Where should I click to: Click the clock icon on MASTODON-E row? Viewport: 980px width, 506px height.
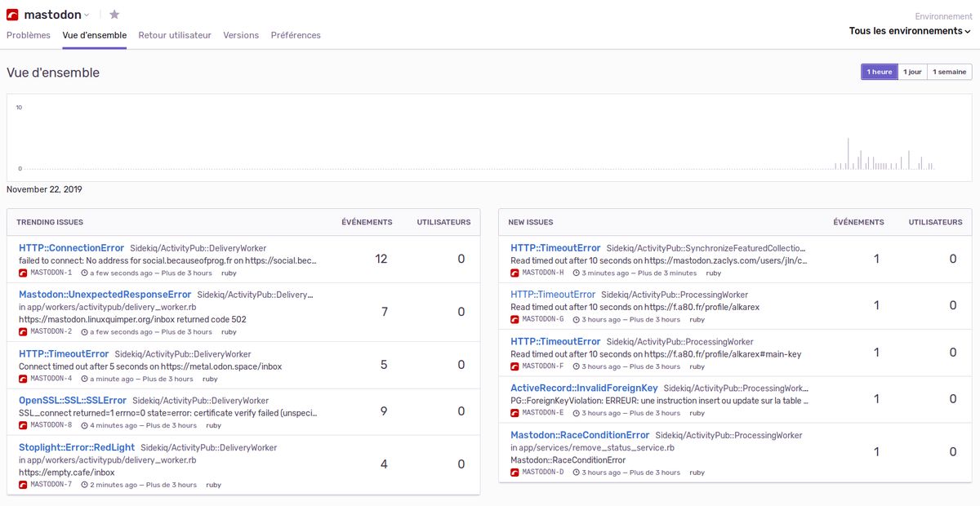577,413
